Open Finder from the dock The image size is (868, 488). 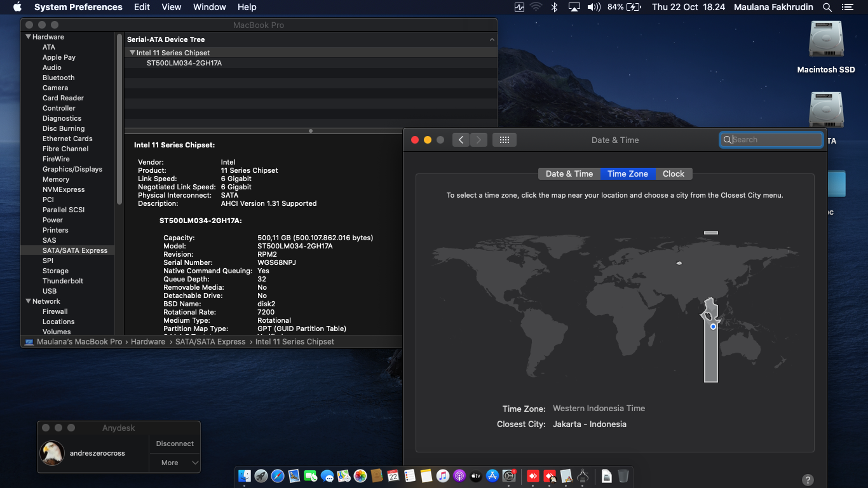245,476
